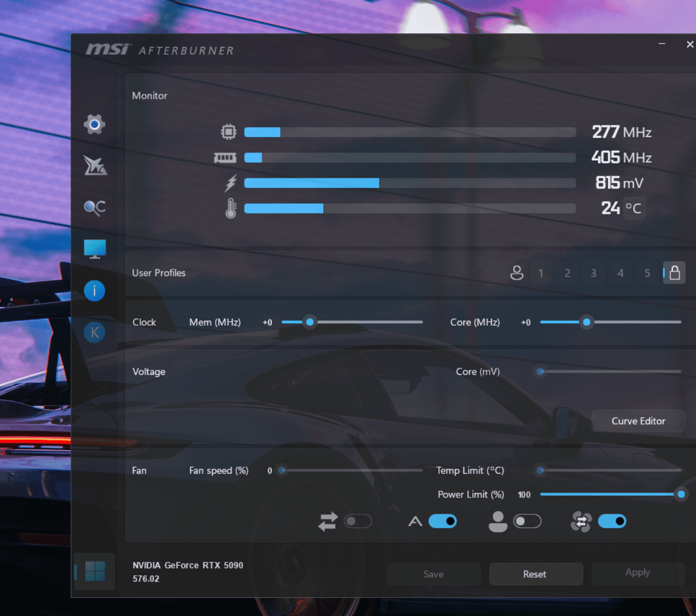Open Afterburner settings gear icon

94,124
